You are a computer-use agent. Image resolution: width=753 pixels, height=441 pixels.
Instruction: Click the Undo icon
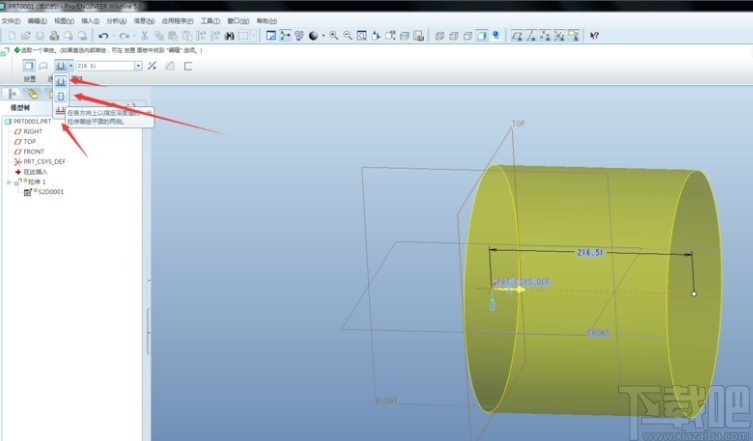[103, 36]
